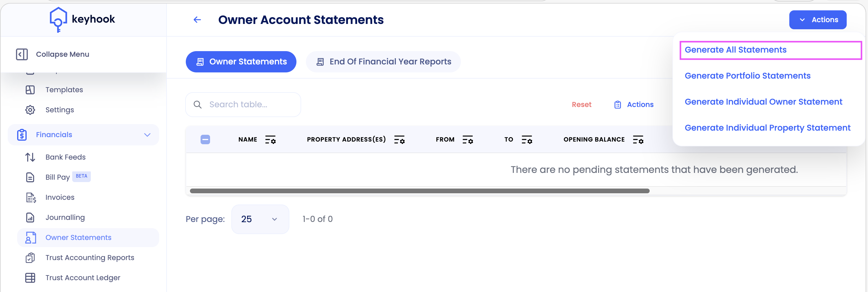Open Trust Accounting Reports page
The height and width of the screenshot is (292, 868).
pyautogui.click(x=90, y=258)
